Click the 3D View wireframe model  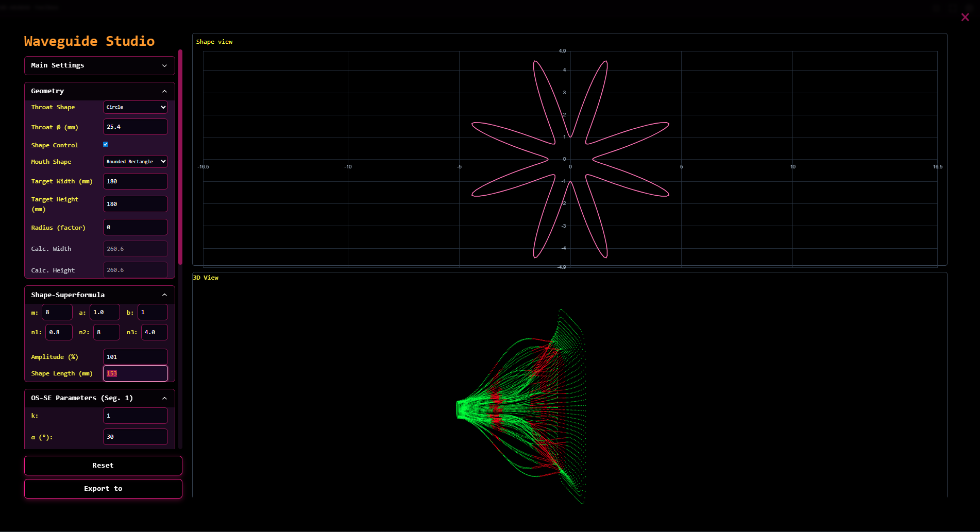(x=520, y=407)
